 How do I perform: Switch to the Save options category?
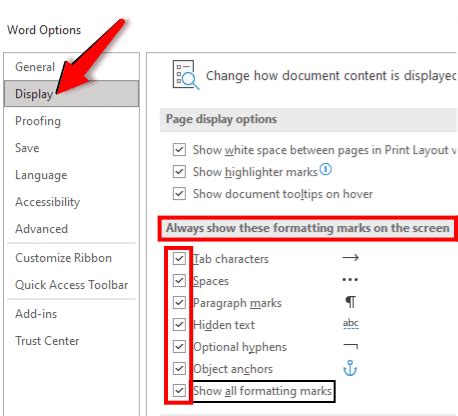tap(71, 148)
